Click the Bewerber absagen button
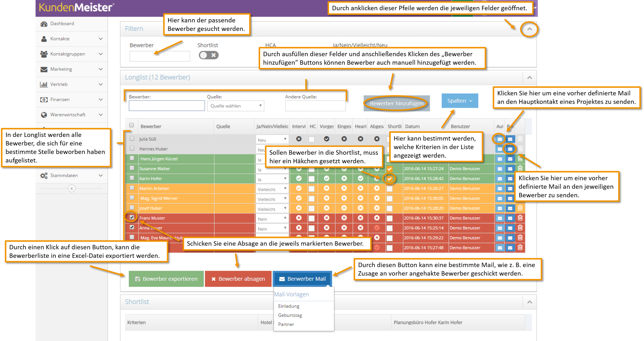Image resolution: width=644 pixels, height=341 pixels. point(238,279)
